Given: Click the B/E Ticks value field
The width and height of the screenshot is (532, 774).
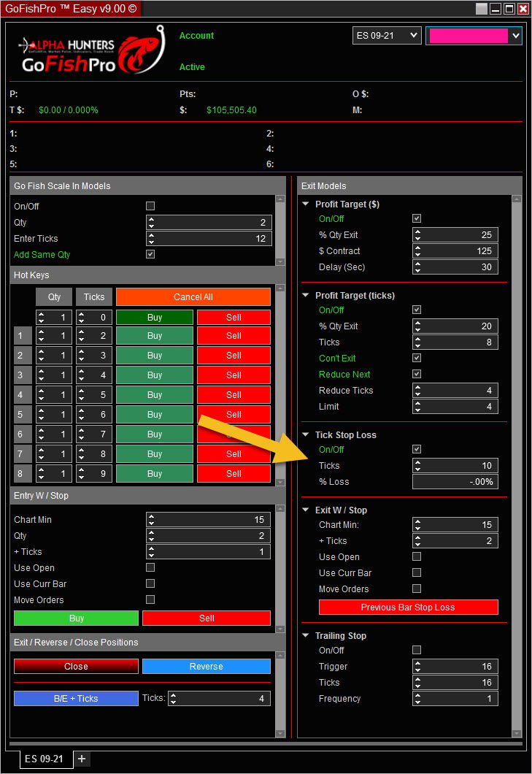Looking at the screenshot, I should [219, 699].
